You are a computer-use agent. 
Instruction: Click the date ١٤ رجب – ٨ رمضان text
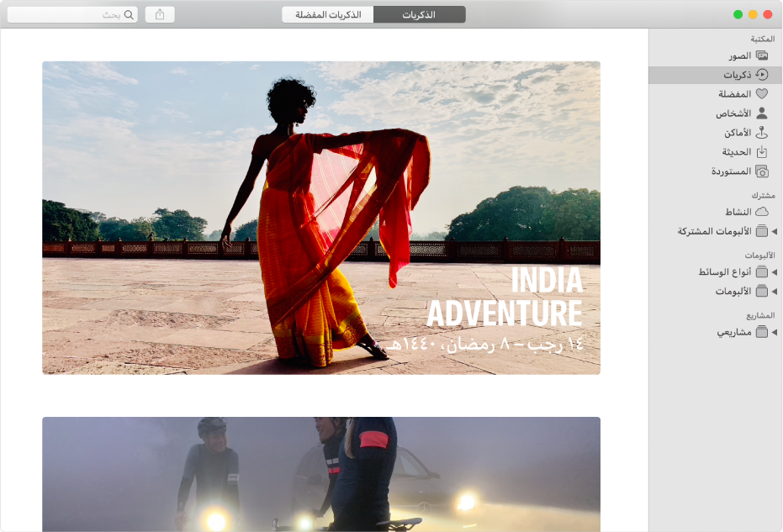coord(485,344)
